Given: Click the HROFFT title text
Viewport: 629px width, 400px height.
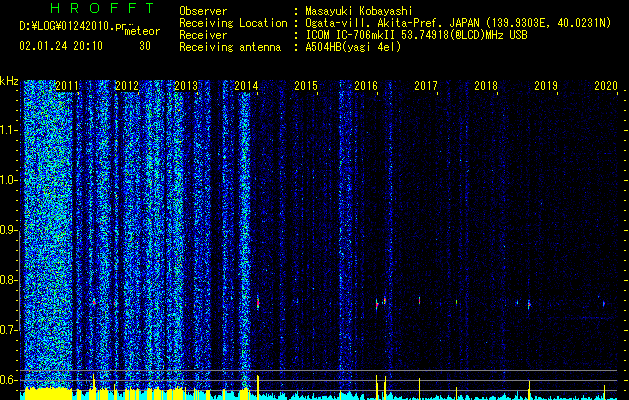Looking at the screenshot, I should click(102, 8).
